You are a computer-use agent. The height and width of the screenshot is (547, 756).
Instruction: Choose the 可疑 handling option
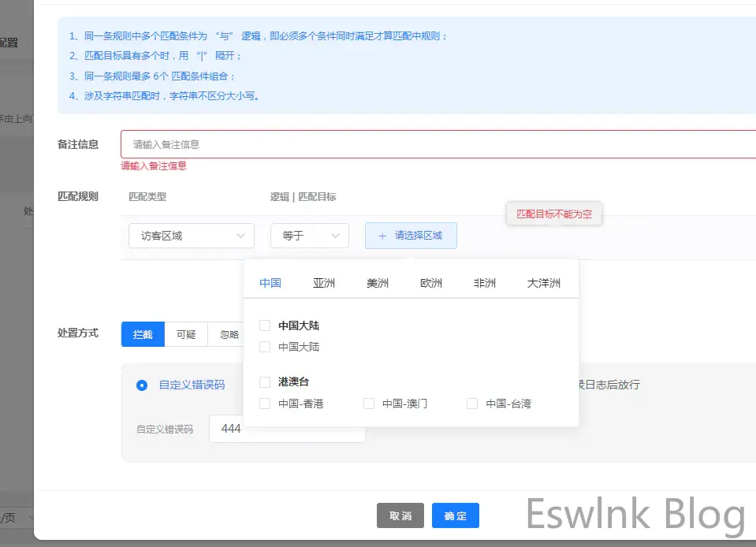tap(186, 334)
